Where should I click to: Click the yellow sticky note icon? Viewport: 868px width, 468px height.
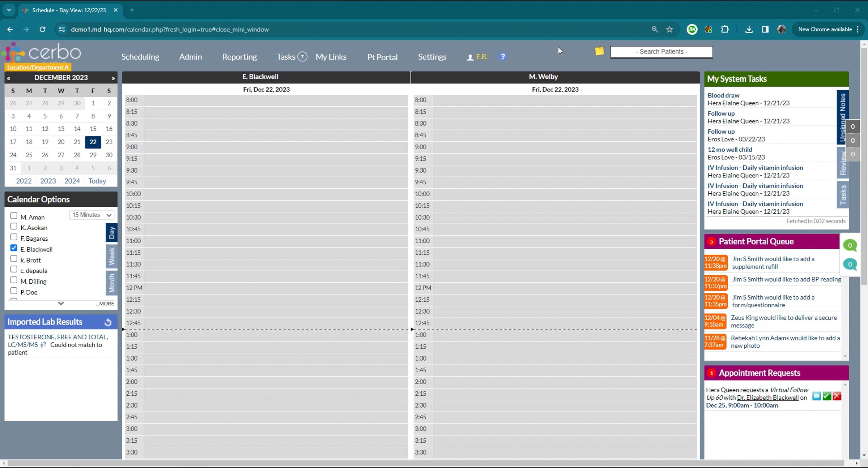[599, 51]
